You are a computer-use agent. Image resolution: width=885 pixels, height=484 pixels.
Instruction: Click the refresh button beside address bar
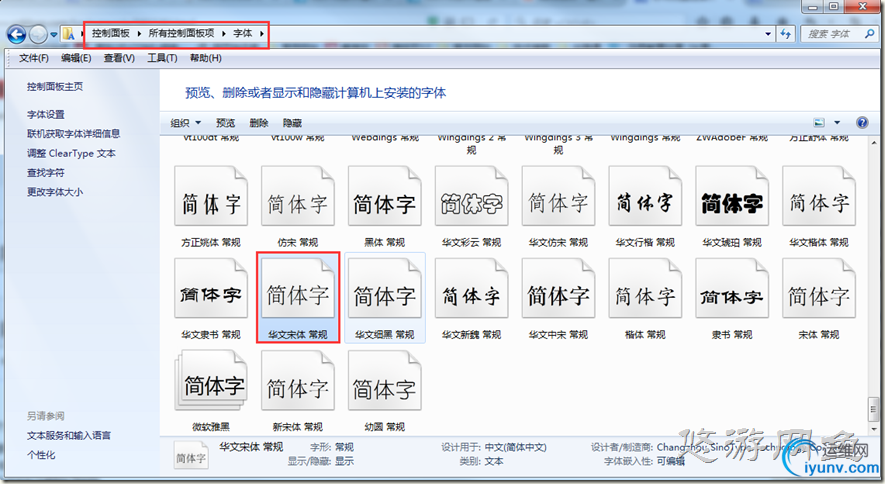click(x=786, y=34)
